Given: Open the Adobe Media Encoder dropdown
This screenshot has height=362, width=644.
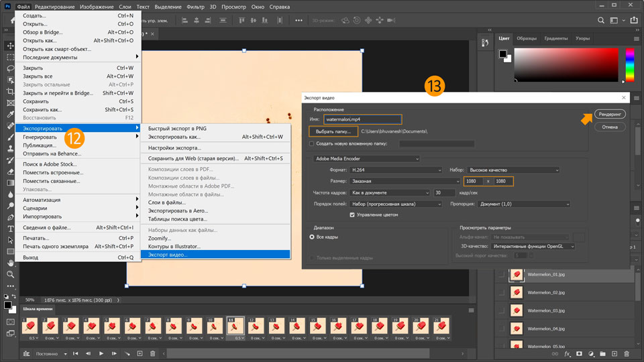Looking at the screenshot, I should pos(366,159).
